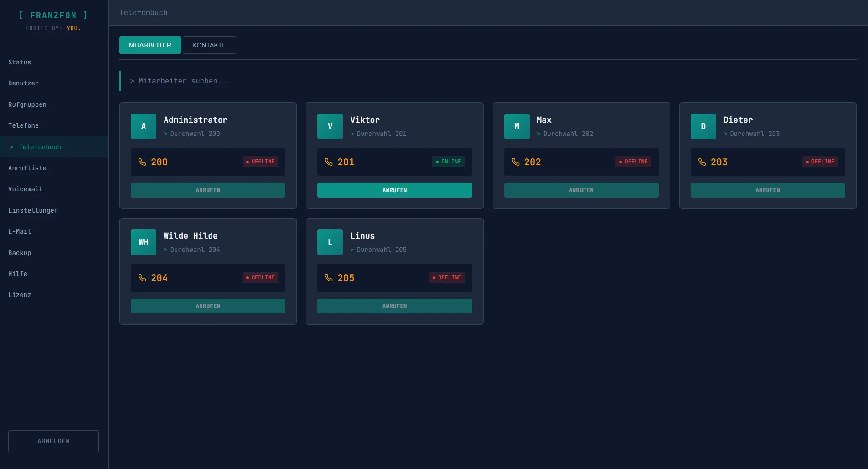The image size is (868, 469).
Task: Open Anrufliste in the sidebar
Action: click(x=27, y=168)
